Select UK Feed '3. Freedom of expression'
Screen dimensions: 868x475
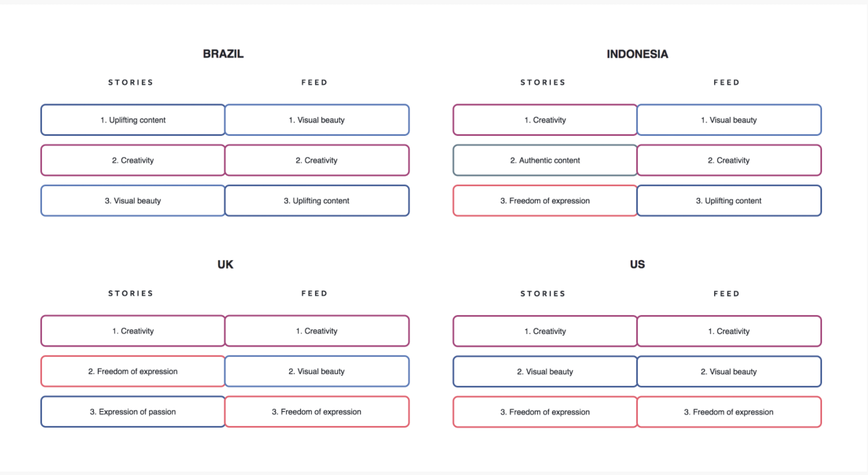pos(317,412)
